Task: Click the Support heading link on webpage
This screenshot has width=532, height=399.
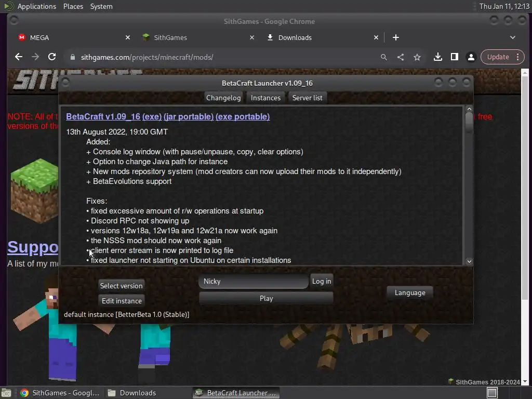Action: [x=33, y=247]
